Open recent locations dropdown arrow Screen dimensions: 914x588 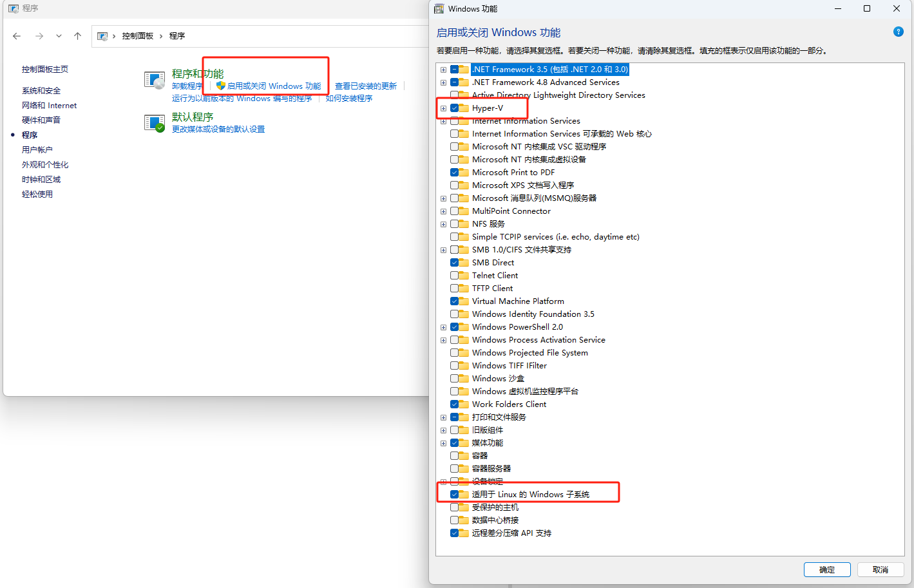[59, 36]
